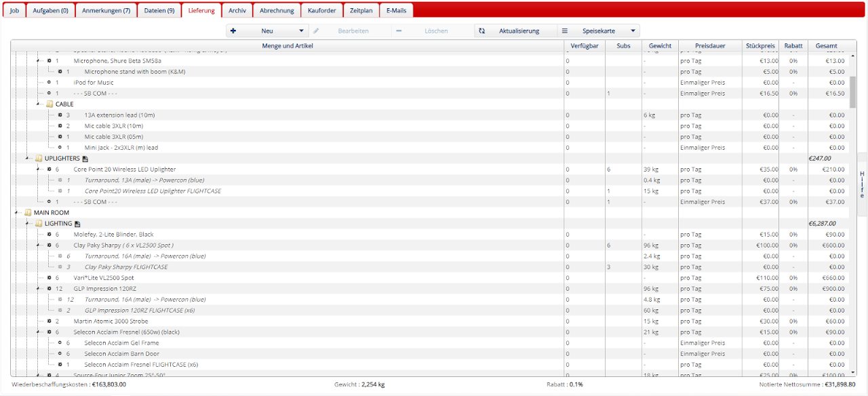Open the Kauforder tab
This screenshot has width=868, height=396.
pos(322,11)
